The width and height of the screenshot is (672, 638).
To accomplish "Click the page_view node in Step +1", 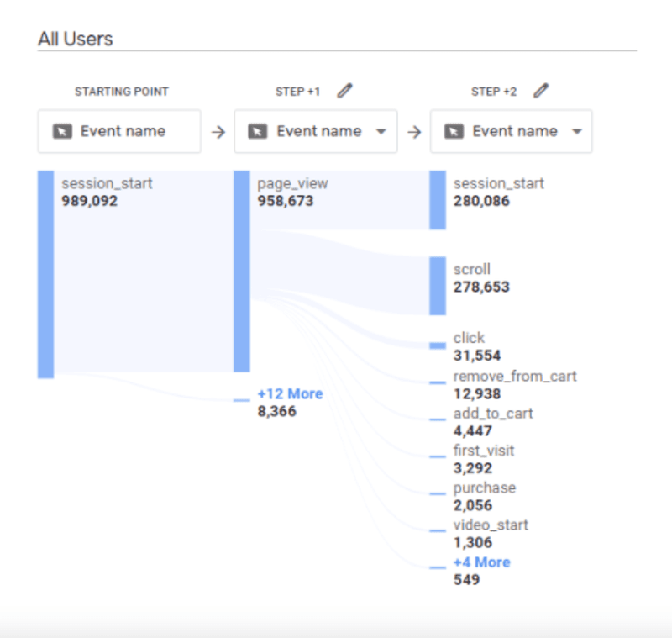I will point(239,269).
